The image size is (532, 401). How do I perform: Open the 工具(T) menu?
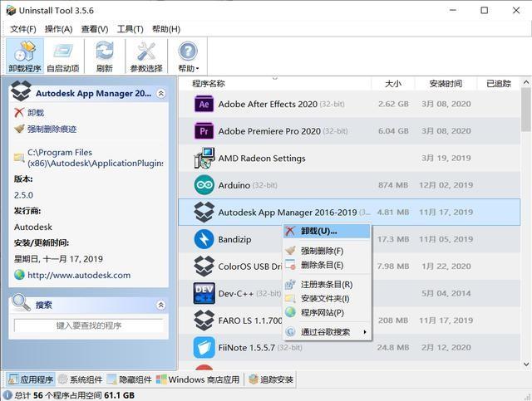tap(130, 29)
